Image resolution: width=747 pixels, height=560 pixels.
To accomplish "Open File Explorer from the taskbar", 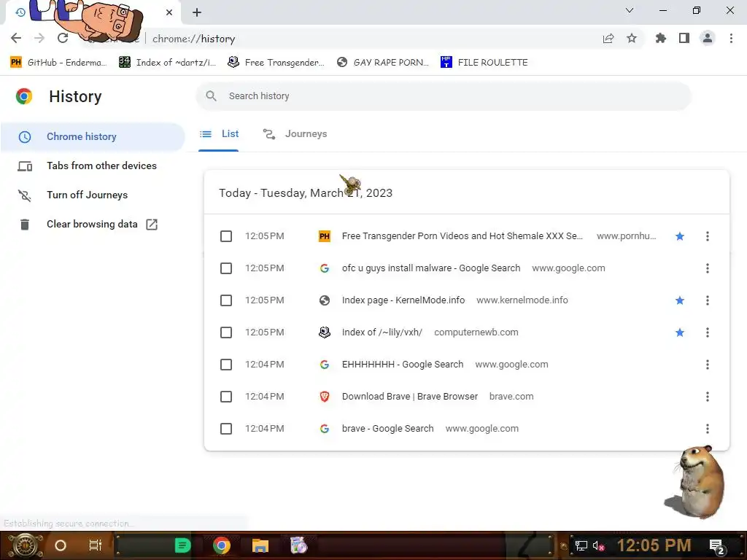I will tap(260, 545).
